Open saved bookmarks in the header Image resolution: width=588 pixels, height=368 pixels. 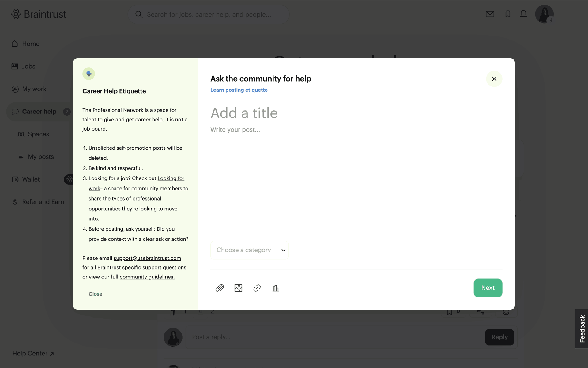(x=508, y=14)
